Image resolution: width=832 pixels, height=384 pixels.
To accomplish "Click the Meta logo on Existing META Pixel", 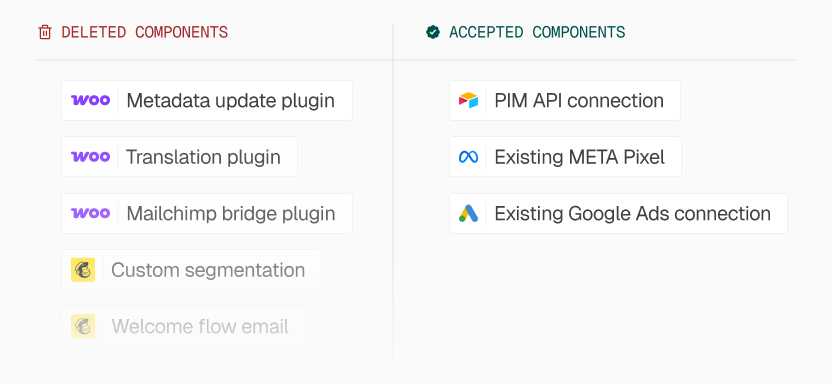I will (x=469, y=157).
